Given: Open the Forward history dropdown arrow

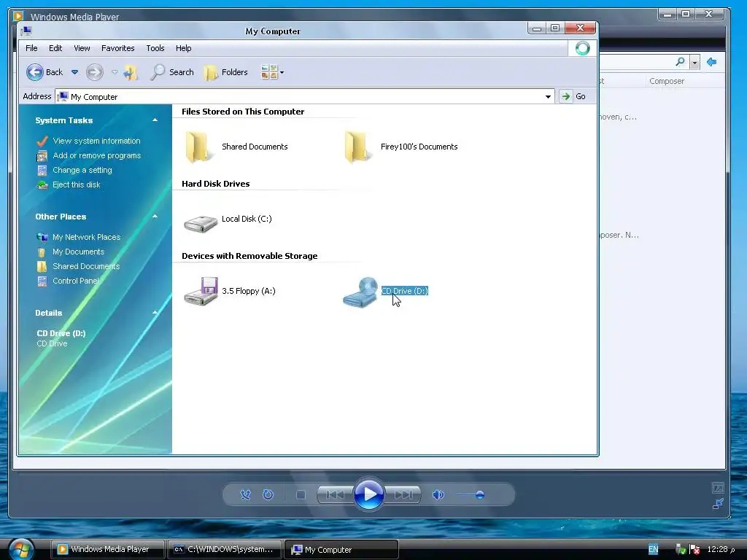Looking at the screenshot, I should [115, 72].
